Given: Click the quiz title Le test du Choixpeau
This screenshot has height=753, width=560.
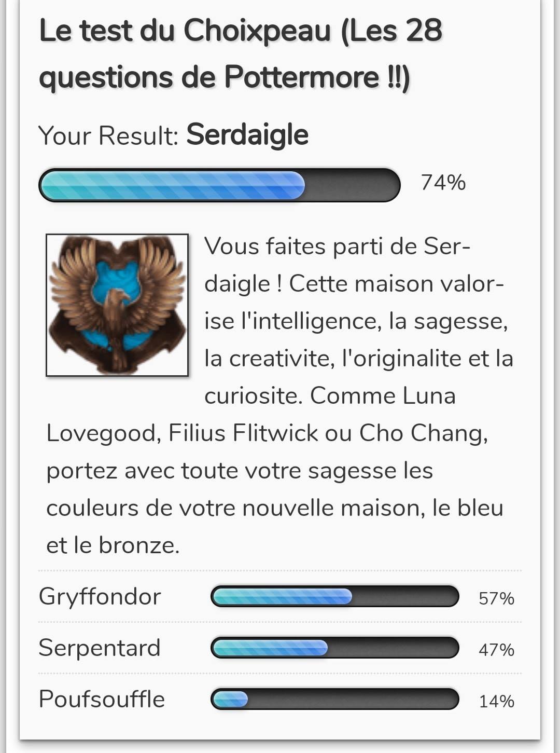Looking at the screenshot, I should coord(241,53).
